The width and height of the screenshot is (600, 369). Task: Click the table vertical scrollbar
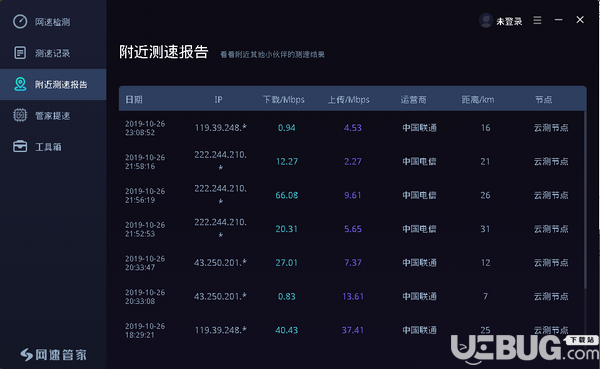[585, 199]
